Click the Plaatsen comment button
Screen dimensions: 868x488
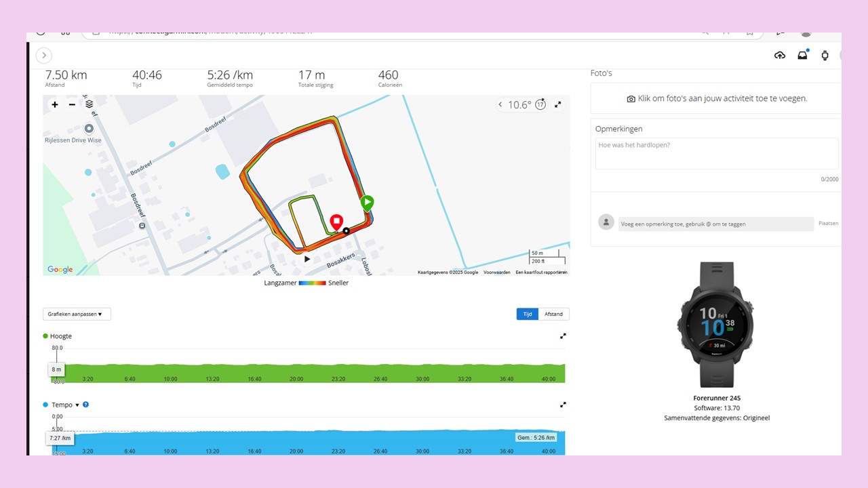(828, 223)
